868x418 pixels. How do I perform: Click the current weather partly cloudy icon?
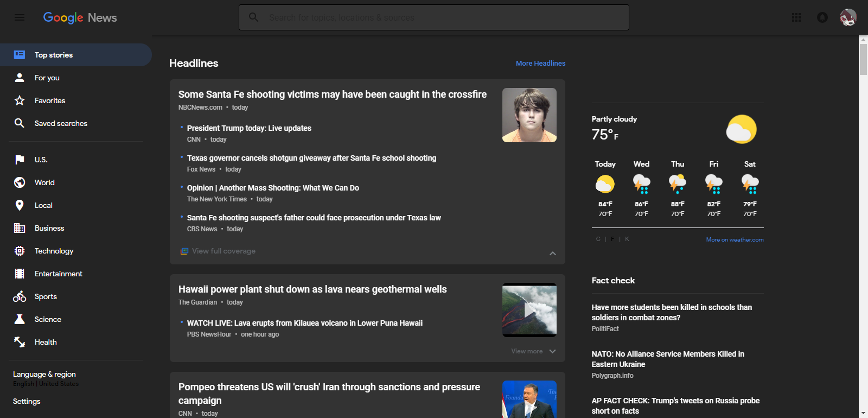tap(741, 129)
